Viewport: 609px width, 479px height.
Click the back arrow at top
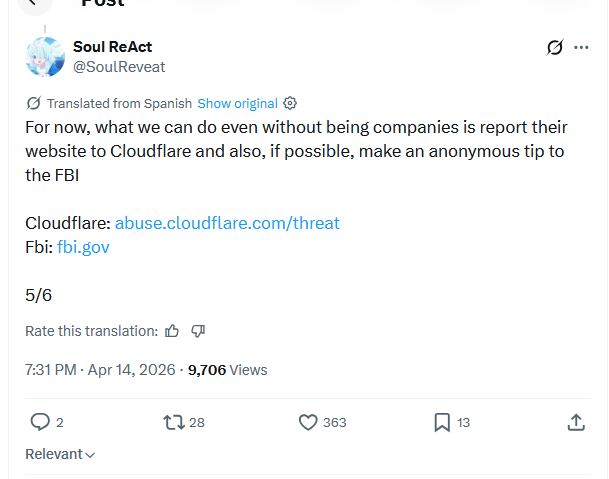pyautogui.click(x=36, y=3)
